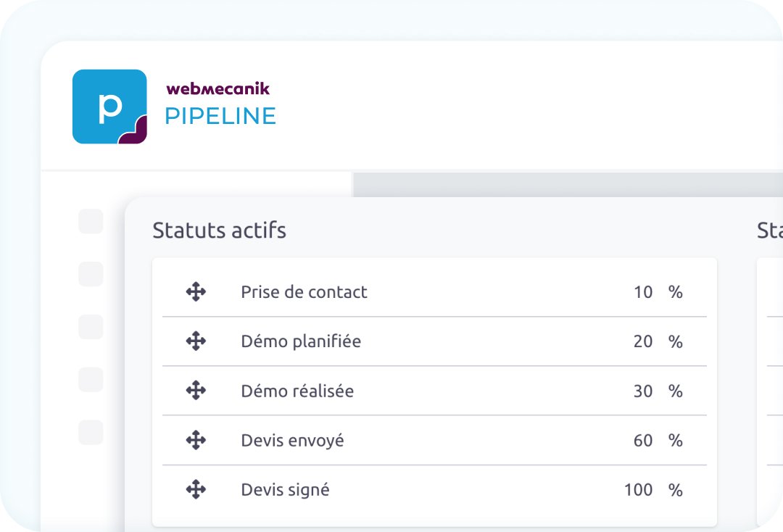The height and width of the screenshot is (532, 783).
Task: Click the bottommost sidebar placeholder square
Action: tap(91, 432)
